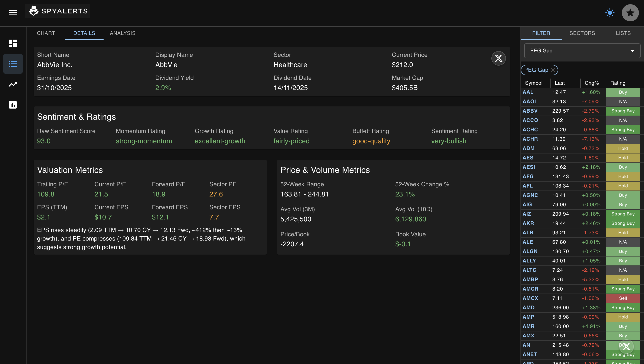Toggle light theme with the sun icon
Image resolution: width=644 pixels, height=364 pixels.
point(610,13)
